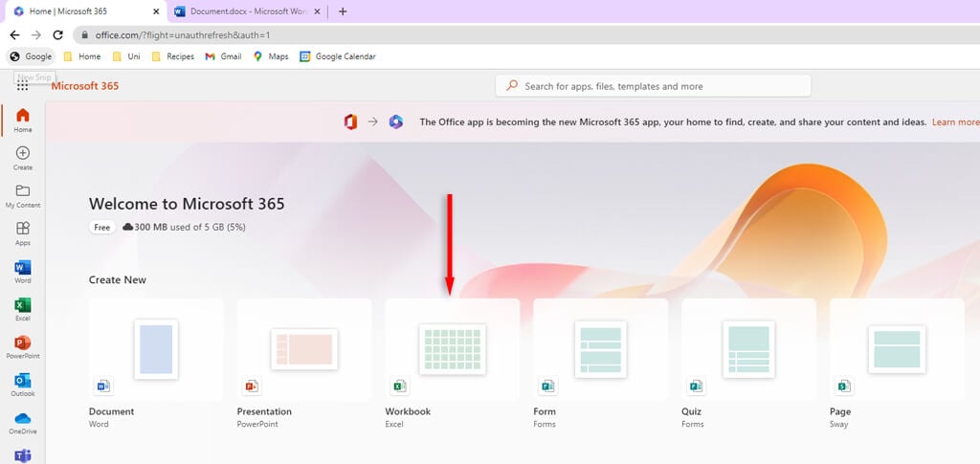
Task: Open Create in the sidebar
Action: pos(23,158)
